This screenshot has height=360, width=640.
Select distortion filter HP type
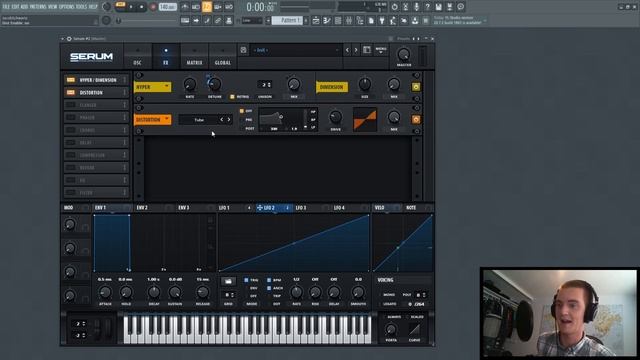[313, 111]
